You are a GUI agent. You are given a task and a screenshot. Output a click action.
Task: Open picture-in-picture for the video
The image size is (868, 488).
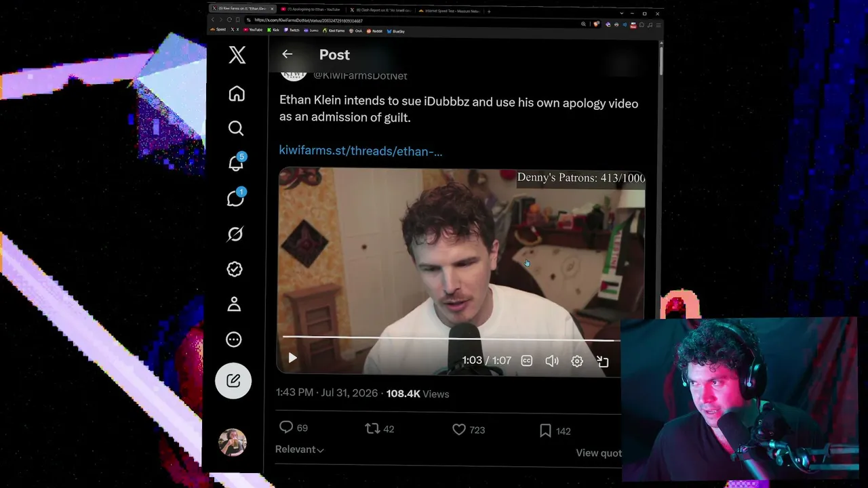point(602,361)
